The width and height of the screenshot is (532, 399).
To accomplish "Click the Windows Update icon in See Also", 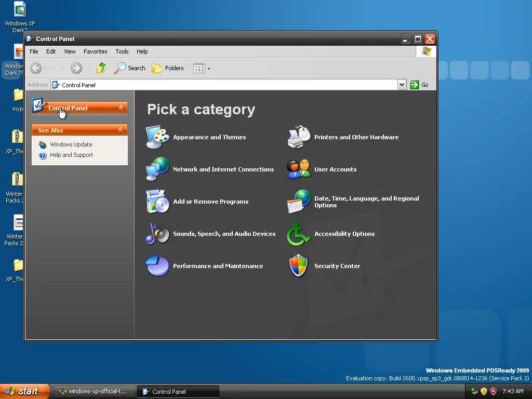I will click(x=43, y=144).
